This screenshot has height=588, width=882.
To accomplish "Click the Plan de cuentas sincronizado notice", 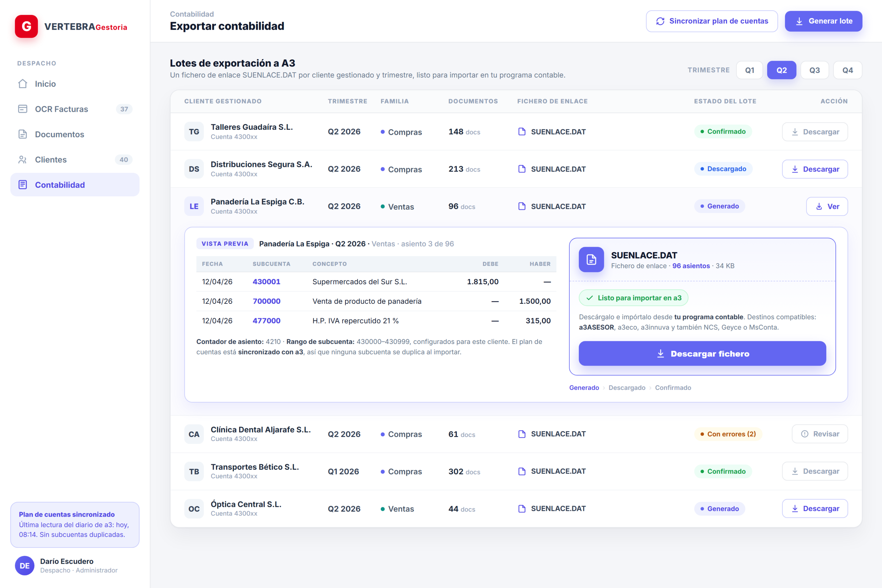I will coord(75,525).
